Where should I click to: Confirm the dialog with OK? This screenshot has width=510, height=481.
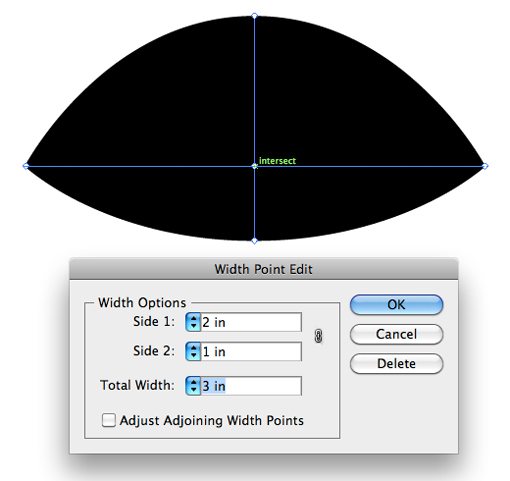pos(396,305)
